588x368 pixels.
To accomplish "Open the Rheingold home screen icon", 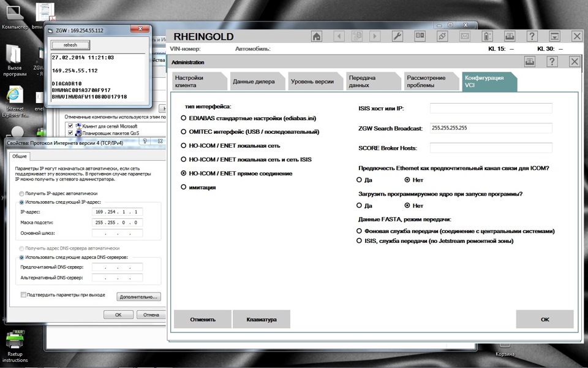I will click(317, 36).
